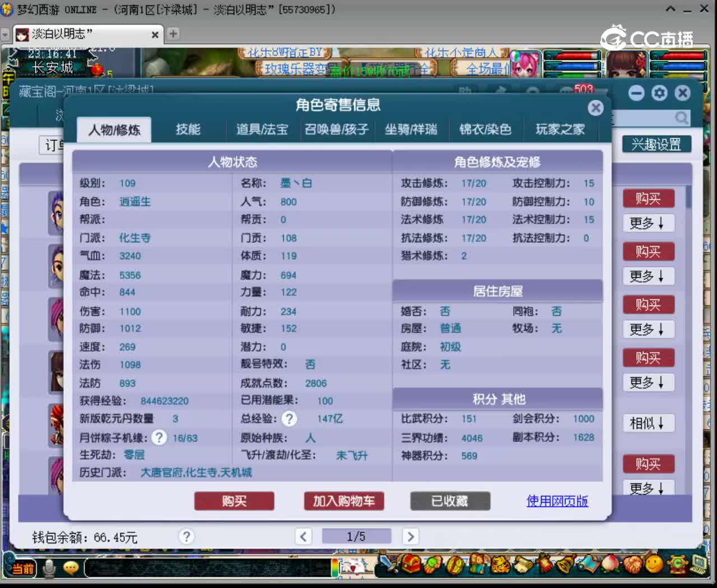Click the 藏宝阁 list vertical scrollbar
This screenshot has width=717, height=588.
pos(688,197)
